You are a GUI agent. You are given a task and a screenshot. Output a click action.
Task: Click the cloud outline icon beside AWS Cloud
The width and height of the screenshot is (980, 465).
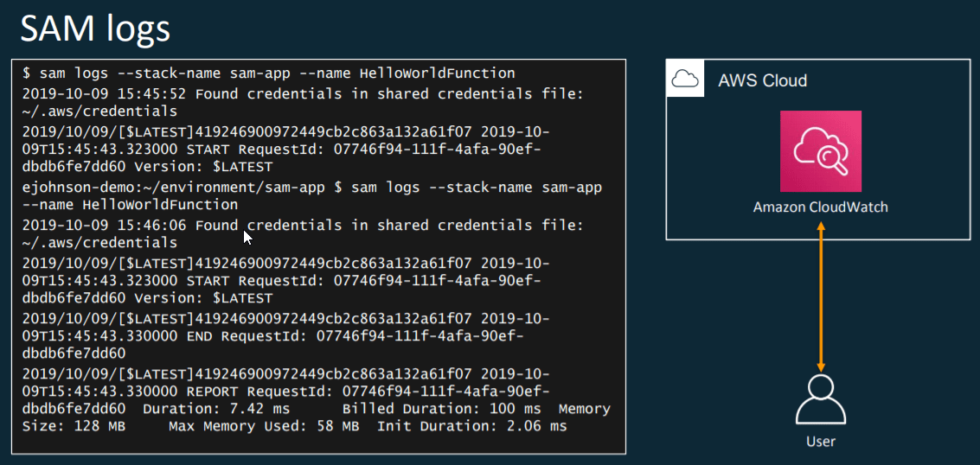point(685,80)
